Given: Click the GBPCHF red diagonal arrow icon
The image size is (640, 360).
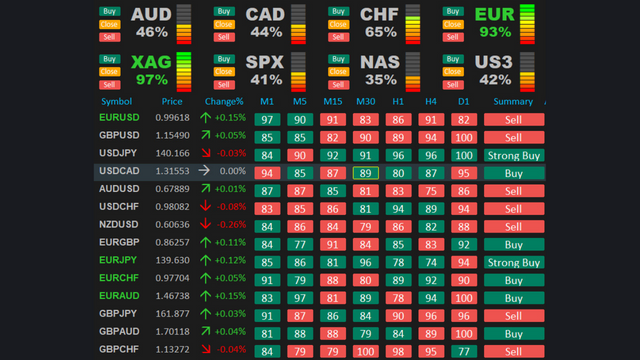Looking at the screenshot, I should coord(206,349).
